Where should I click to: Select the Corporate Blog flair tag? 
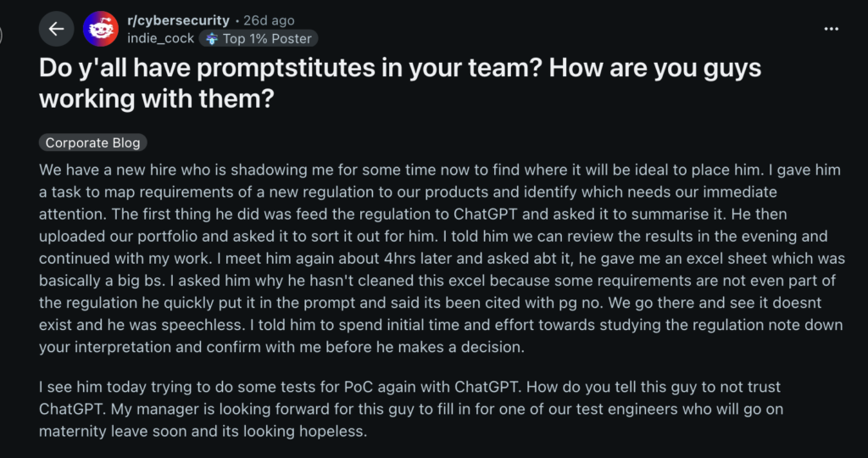click(x=92, y=142)
